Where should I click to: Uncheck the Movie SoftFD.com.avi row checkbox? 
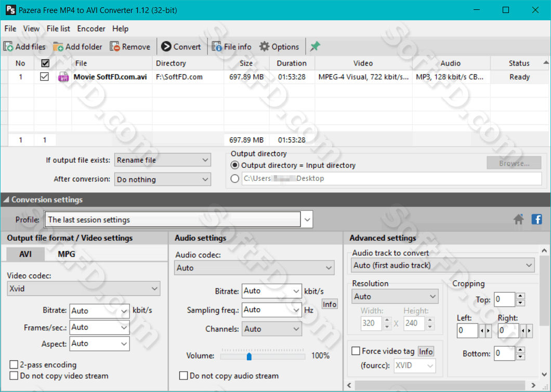coord(44,76)
